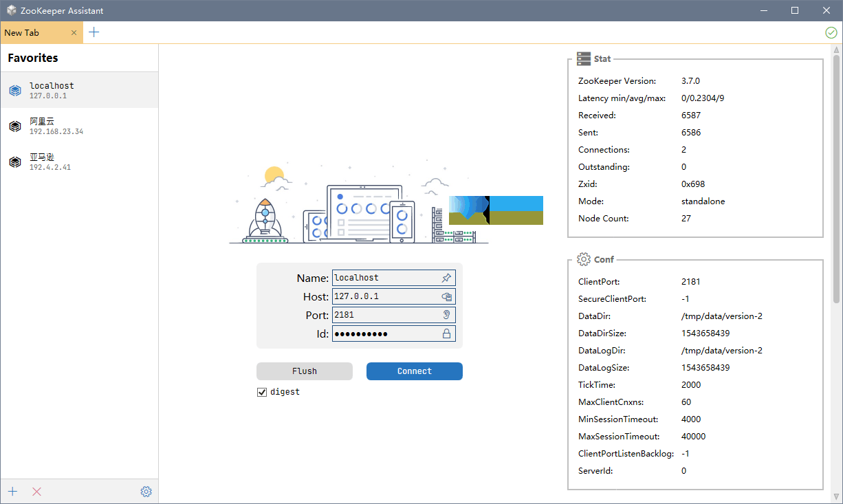Select the 阿里云 favorite server
843x504 pixels.
pyautogui.click(x=79, y=126)
